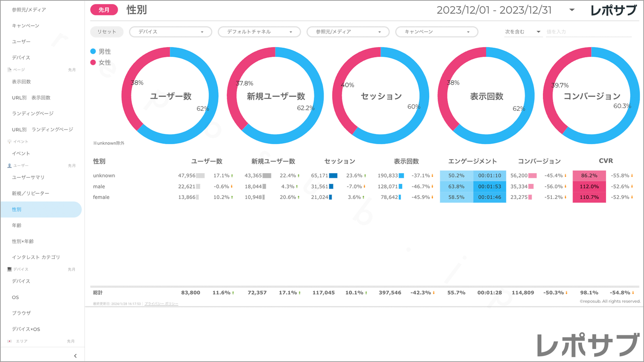644x362 pixels.
Task: Open the date range picker dropdown arrow
Action: coord(572,10)
